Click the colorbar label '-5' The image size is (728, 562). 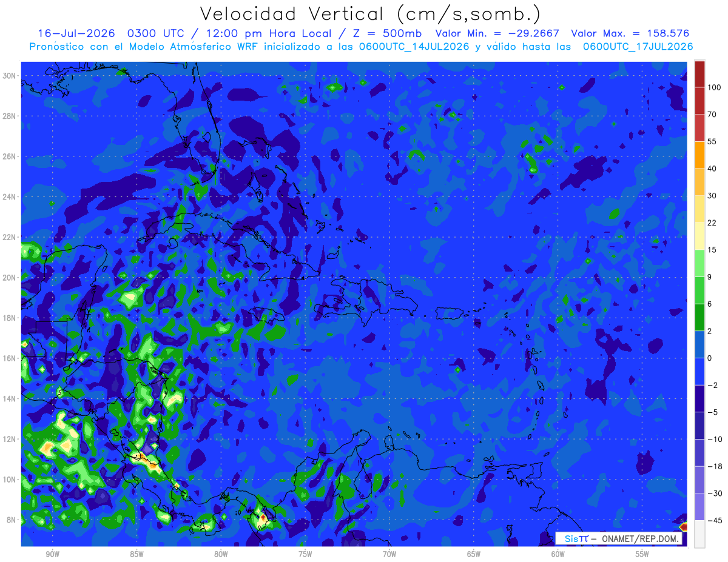712,412
